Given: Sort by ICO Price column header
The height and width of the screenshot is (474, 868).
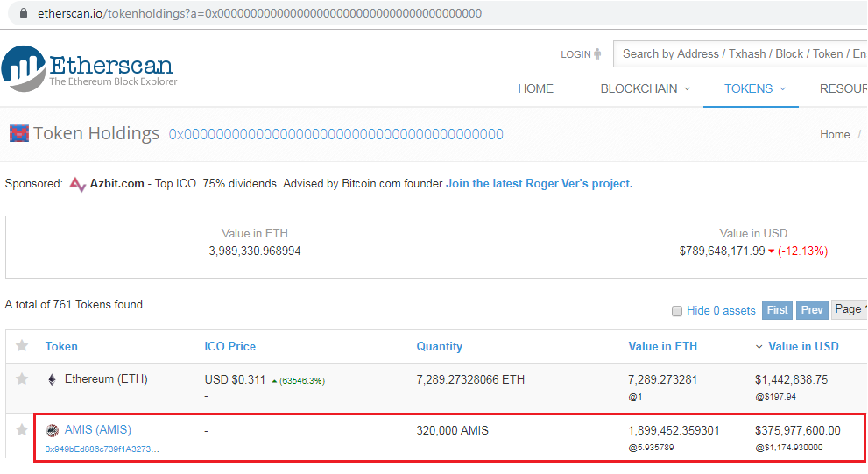Looking at the screenshot, I should pyautogui.click(x=229, y=347).
